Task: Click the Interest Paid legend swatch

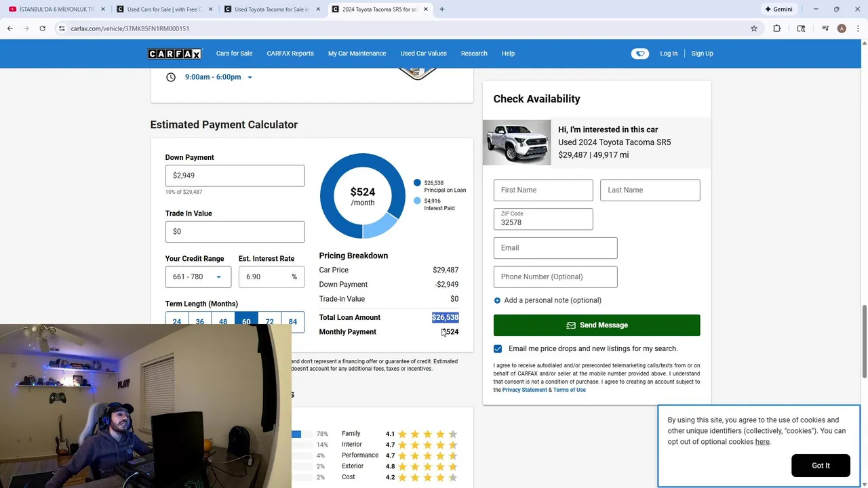Action: pos(417,201)
